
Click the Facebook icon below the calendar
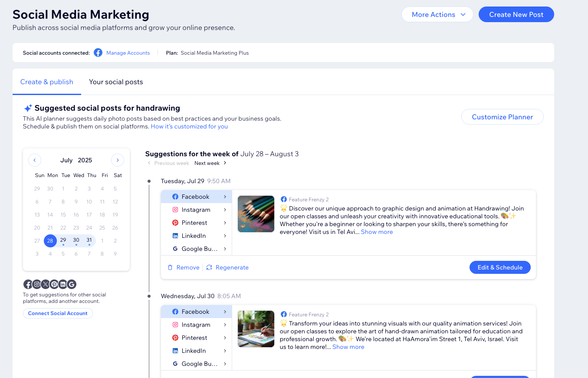click(28, 284)
